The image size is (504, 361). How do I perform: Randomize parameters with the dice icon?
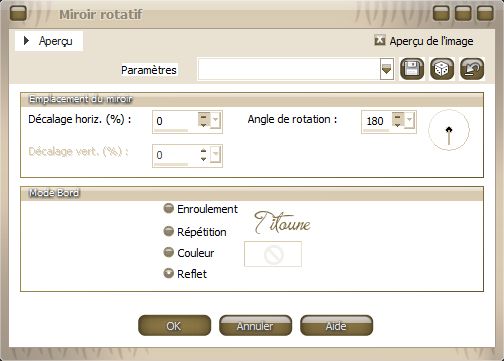click(442, 69)
